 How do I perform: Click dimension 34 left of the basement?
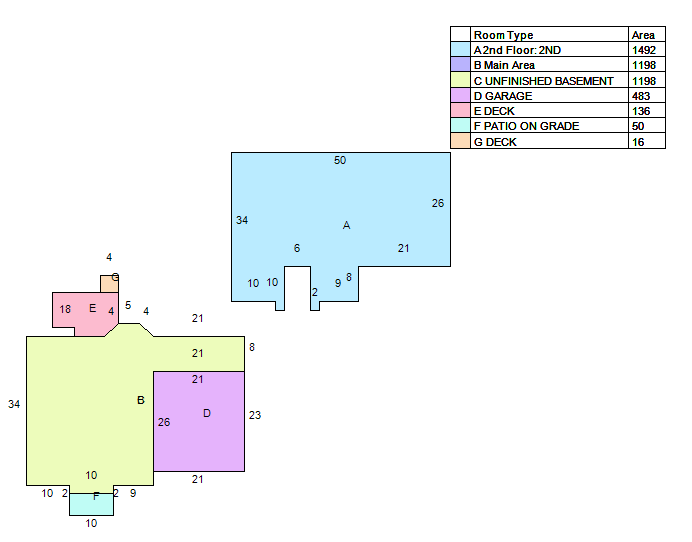click(x=14, y=404)
